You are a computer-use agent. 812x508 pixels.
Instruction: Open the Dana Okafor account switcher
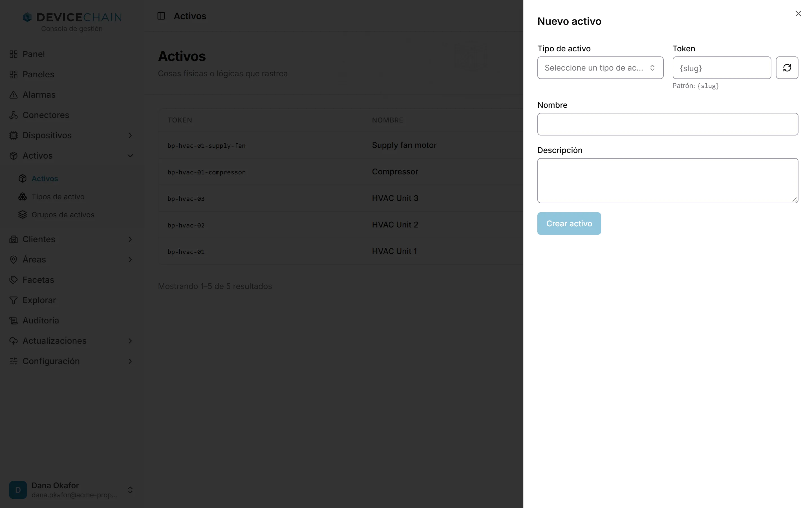(71, 490)
